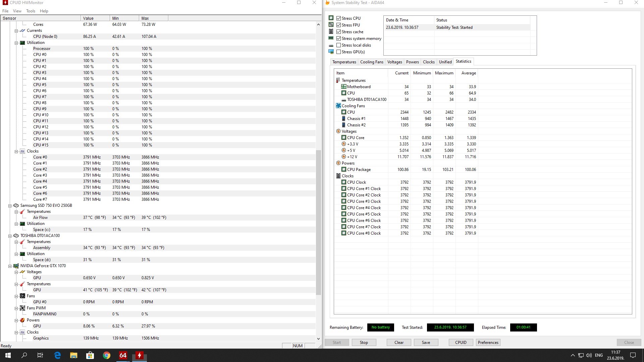Open the View menu in HWMonitor
Image resolution: width=644 pixels, height=362 pixels.
click(17, 11)
